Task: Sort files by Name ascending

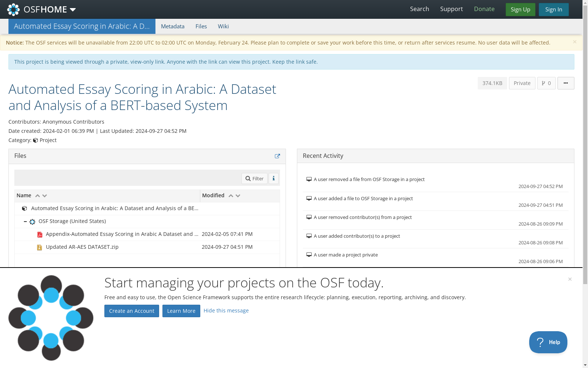Action: (37, 196)
